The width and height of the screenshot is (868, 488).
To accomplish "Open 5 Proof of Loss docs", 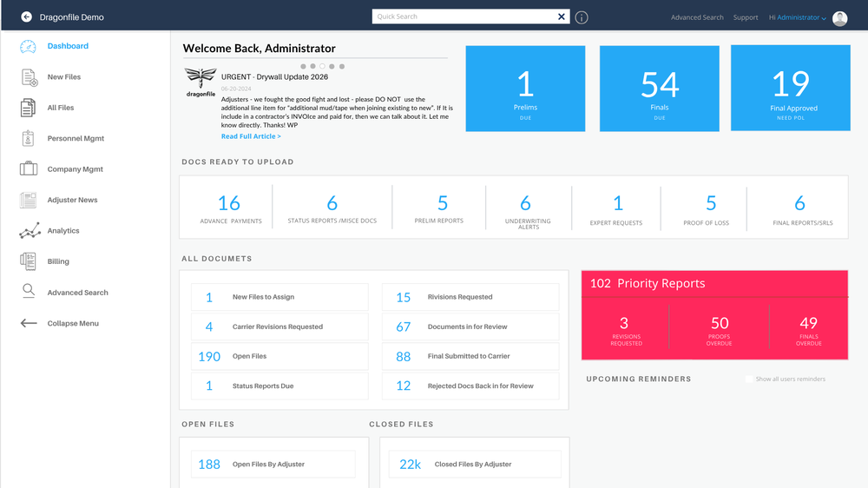I will (707, 209).
